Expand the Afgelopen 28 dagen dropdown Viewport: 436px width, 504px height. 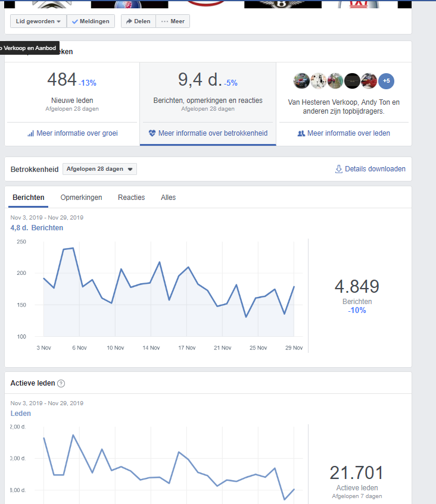[x=99, y=169]
